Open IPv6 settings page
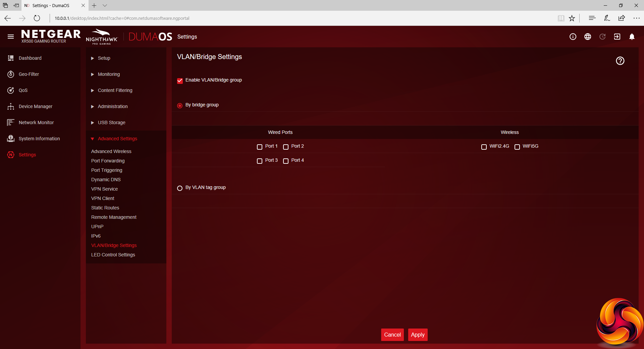Viewport: 644px width, 349px height. click(96, 236)
